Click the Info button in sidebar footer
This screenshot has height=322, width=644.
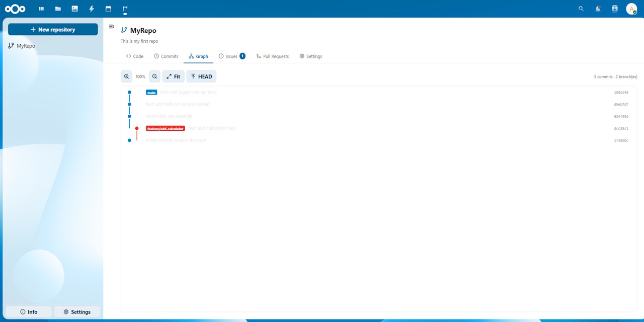tap(29, 312)
